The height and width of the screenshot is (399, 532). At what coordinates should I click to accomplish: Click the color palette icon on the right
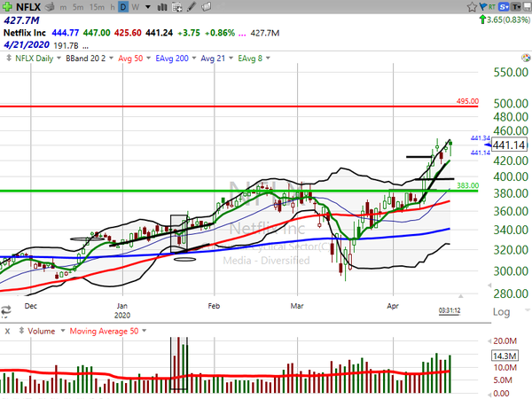point(526,58)
